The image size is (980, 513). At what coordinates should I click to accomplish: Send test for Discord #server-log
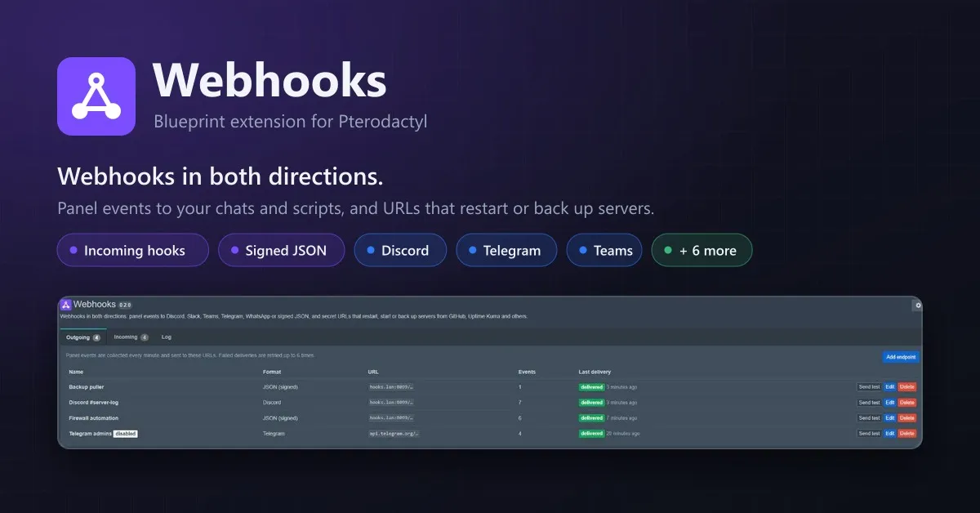pos(869,402)
